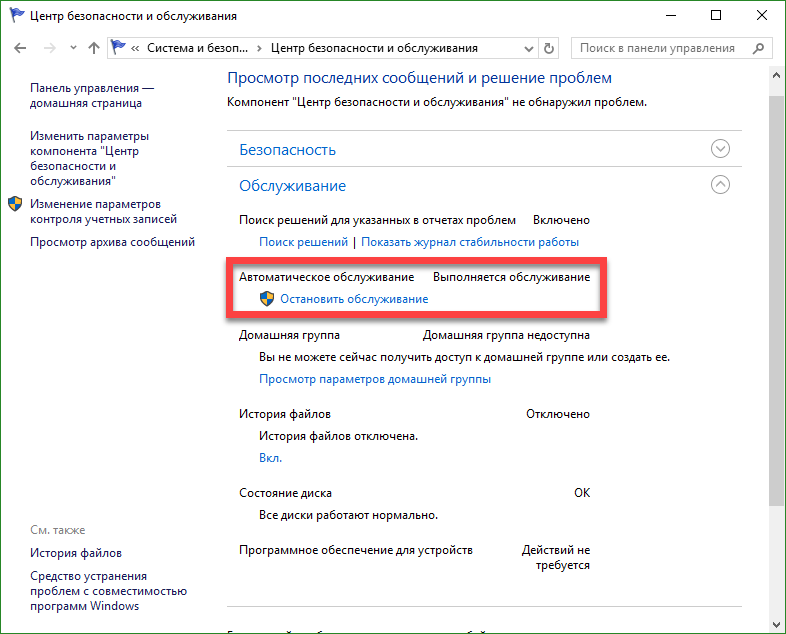Open "Просмотр параметров домашней группы"
Viewport: 786px width, 634px height.
375,379
